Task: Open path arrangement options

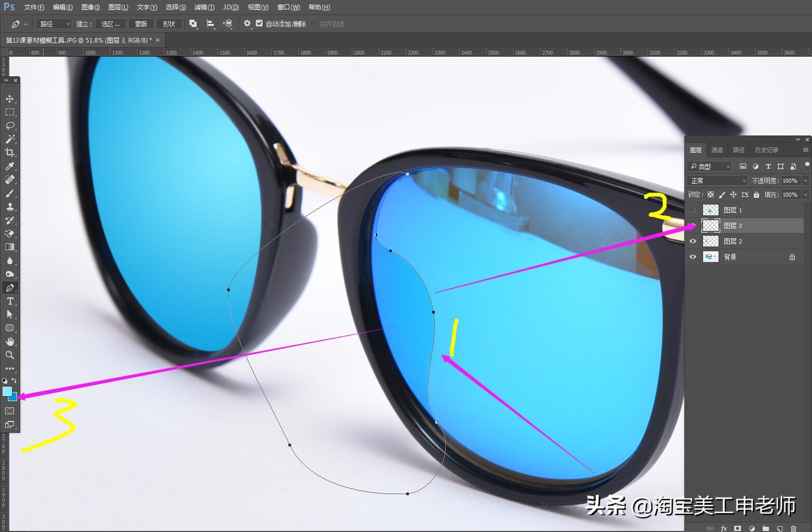Action: 228,24
